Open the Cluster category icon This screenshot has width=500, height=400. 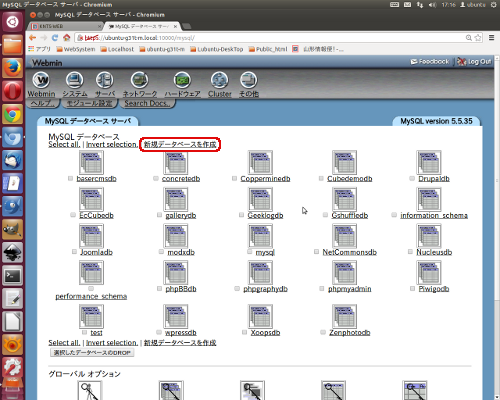[219, 80]
